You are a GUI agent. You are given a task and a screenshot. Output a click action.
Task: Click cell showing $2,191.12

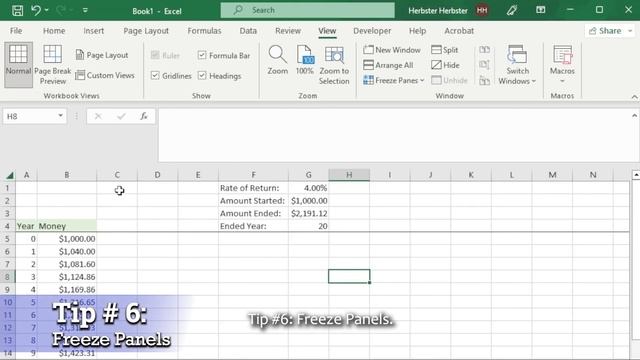pos(308,213)
